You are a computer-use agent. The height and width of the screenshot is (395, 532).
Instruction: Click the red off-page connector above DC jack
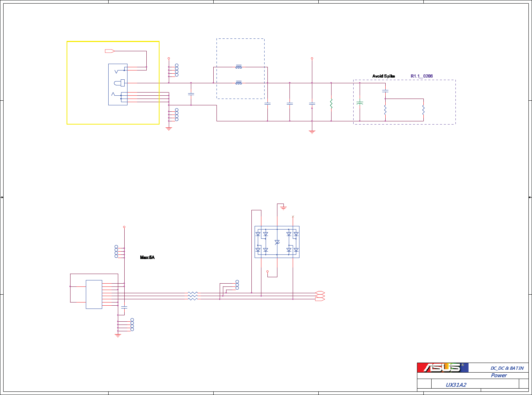pyautogui.click(x=110, y=51)
